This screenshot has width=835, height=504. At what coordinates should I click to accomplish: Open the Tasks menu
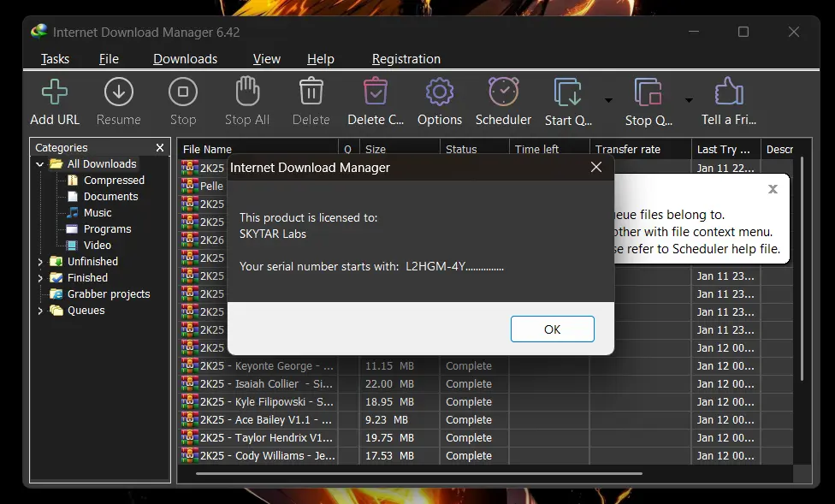pyautogui.click(x=55, y=58)
